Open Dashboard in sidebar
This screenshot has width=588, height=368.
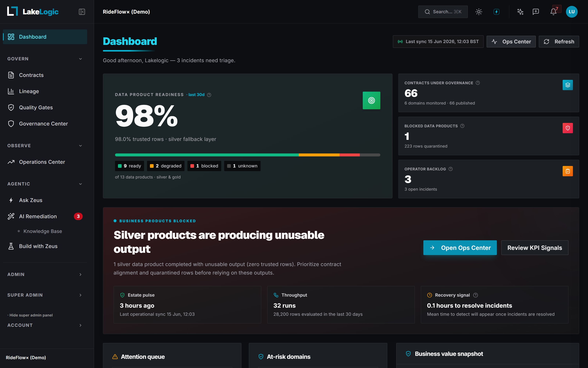tap(45, 37)
